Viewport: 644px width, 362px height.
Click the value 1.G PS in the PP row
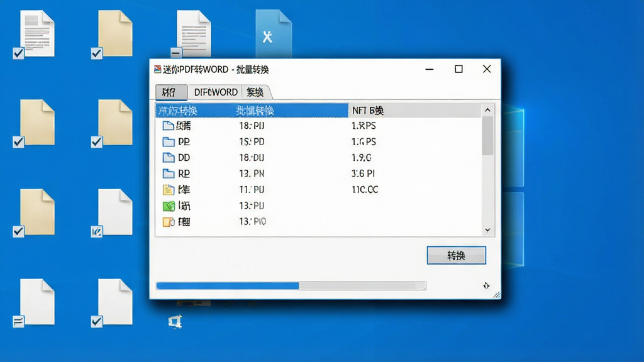point(364,141)
